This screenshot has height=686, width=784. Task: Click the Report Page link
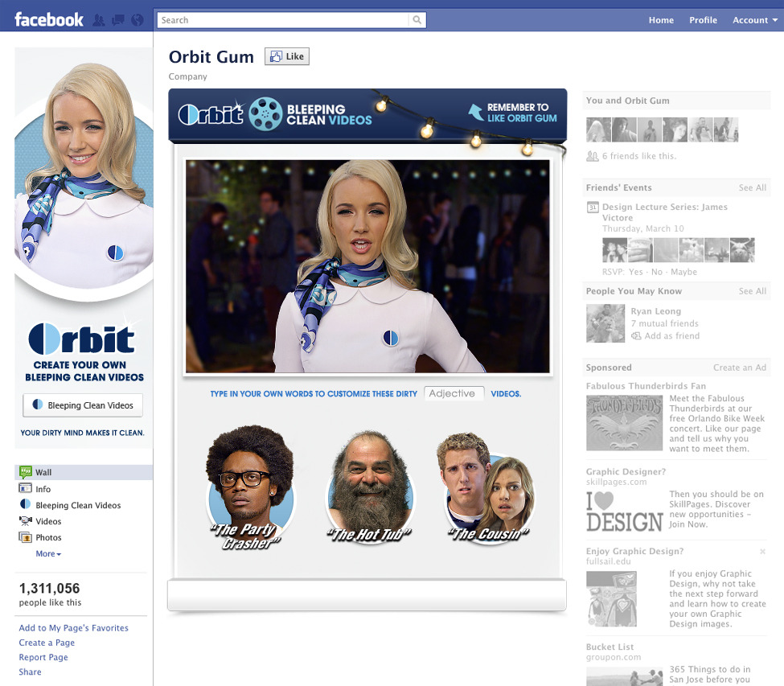tap(43, 657)
